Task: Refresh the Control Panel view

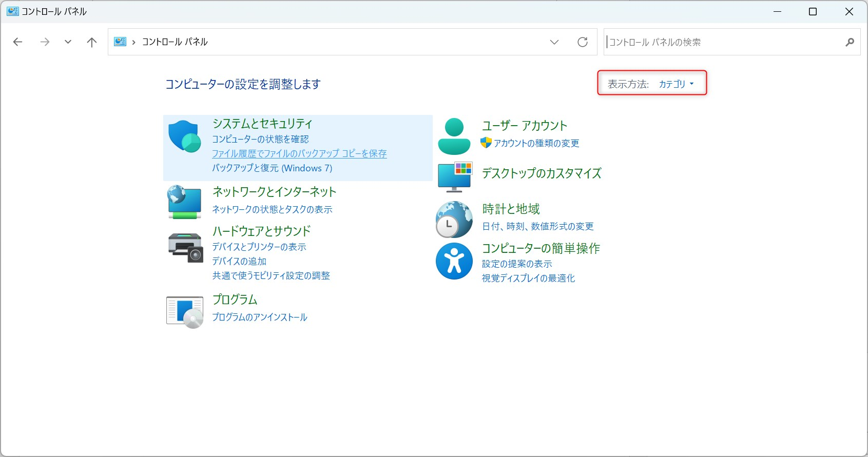Action: pyautogui.click(x=583, y=42)
